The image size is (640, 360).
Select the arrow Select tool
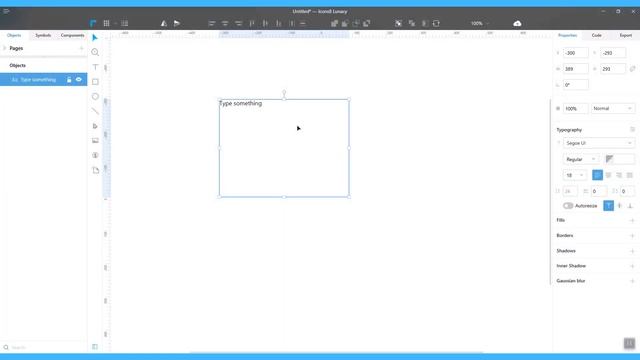coord(95,38)
